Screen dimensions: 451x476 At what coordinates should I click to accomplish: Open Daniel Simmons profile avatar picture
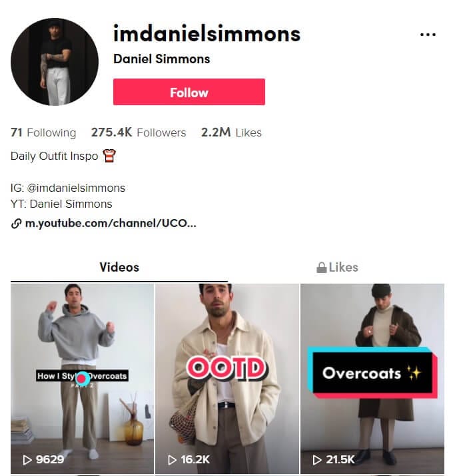tap(55, 62)
